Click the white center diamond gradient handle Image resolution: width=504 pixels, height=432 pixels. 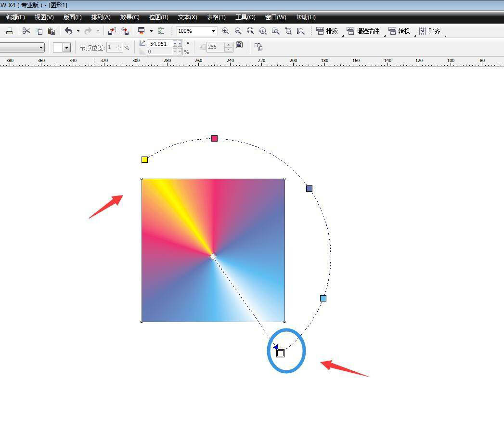(x=213, y=257)
